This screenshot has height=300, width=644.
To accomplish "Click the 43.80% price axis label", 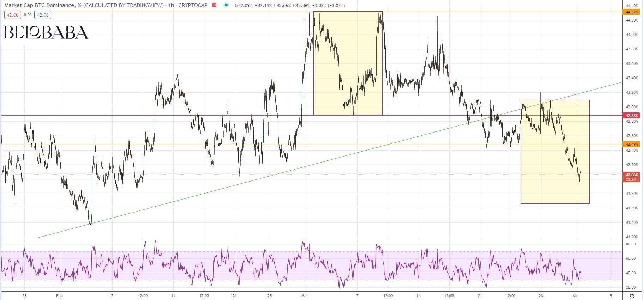I will 632,49.
